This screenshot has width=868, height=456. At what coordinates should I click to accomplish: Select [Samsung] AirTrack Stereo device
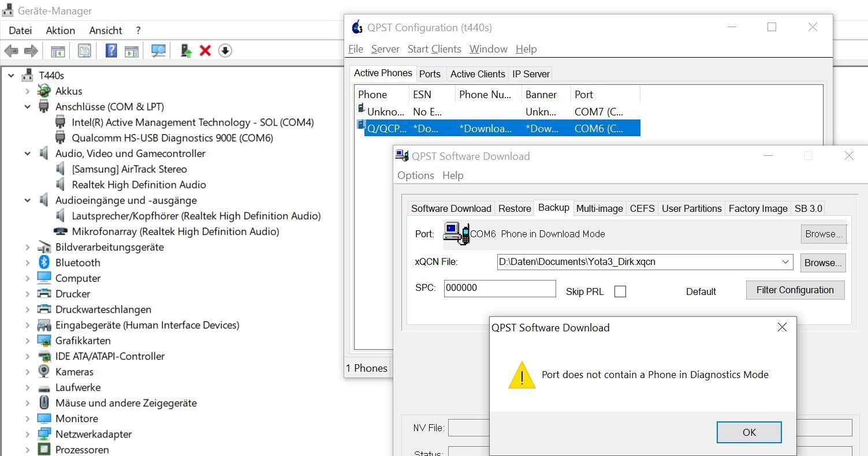click(x=129, y=169)
